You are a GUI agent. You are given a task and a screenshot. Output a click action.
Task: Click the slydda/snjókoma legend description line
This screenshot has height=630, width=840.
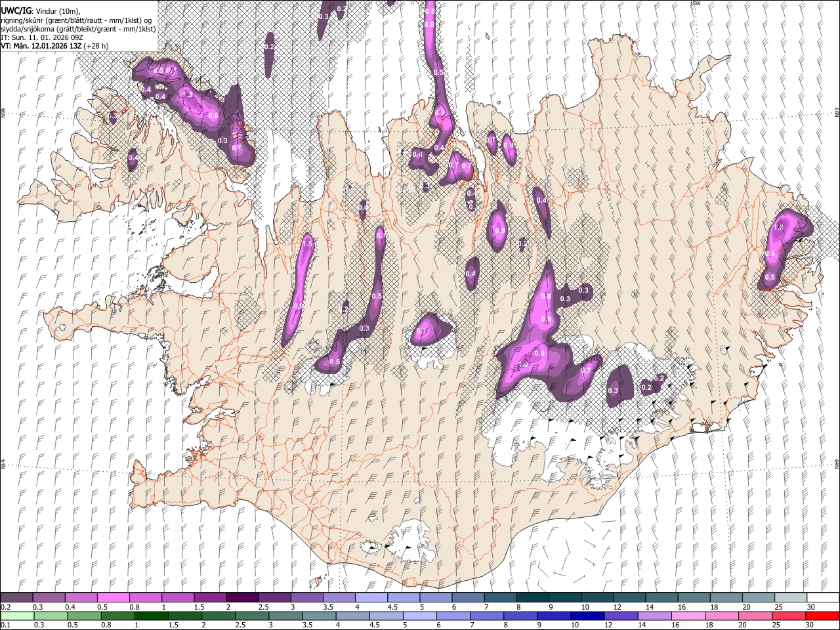pyautogui.click(x=78, y=29)
